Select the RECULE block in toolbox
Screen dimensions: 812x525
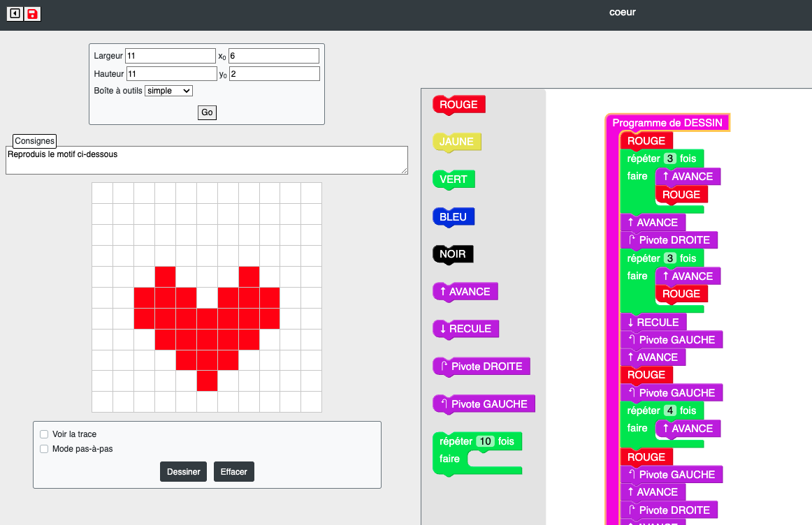click(x=465, y=329)
